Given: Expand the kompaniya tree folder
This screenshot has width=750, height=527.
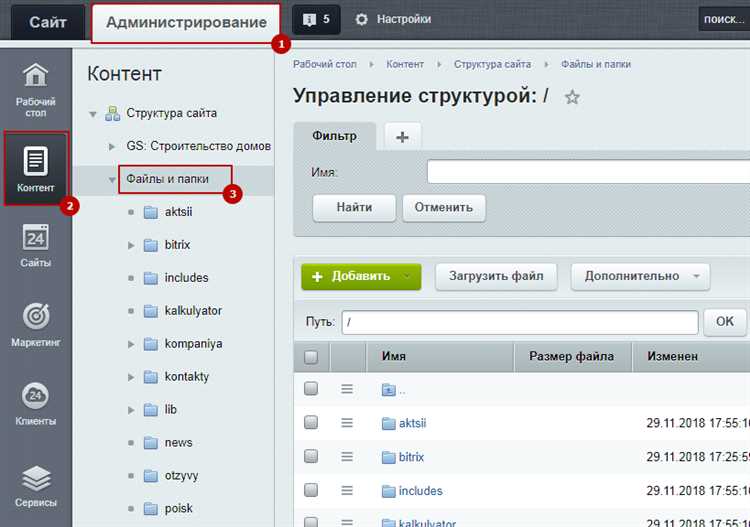Looking at the screenshot, I should pyautogui.click(x=131, y=344).
